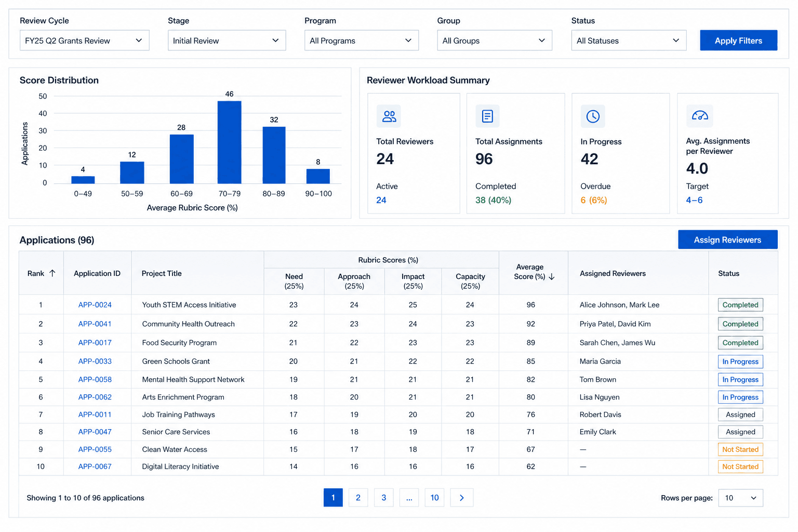The height and width of the screenshot is (532, 798).
Task: Click the Application ID column header
Action: [97, 273]
